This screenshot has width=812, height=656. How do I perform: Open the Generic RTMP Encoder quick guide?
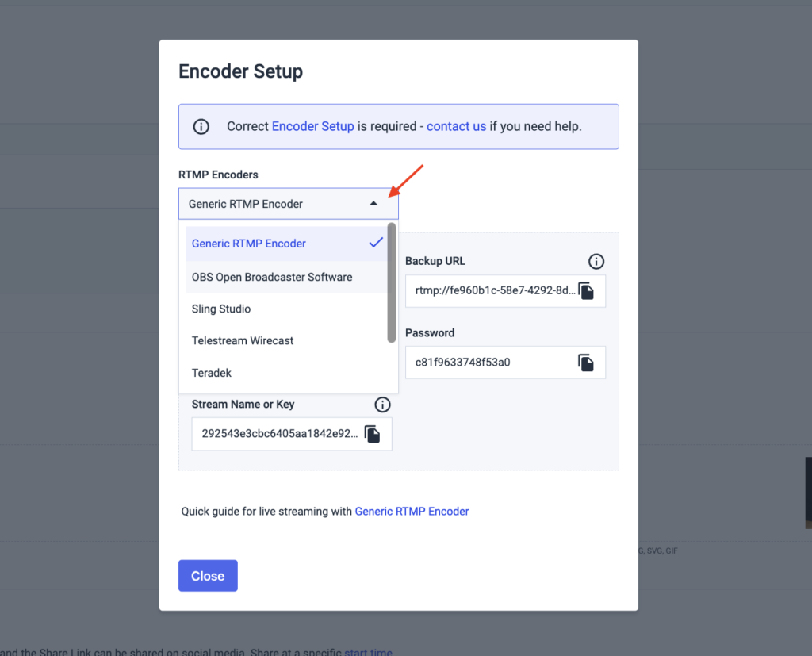(x=412, y=511)
